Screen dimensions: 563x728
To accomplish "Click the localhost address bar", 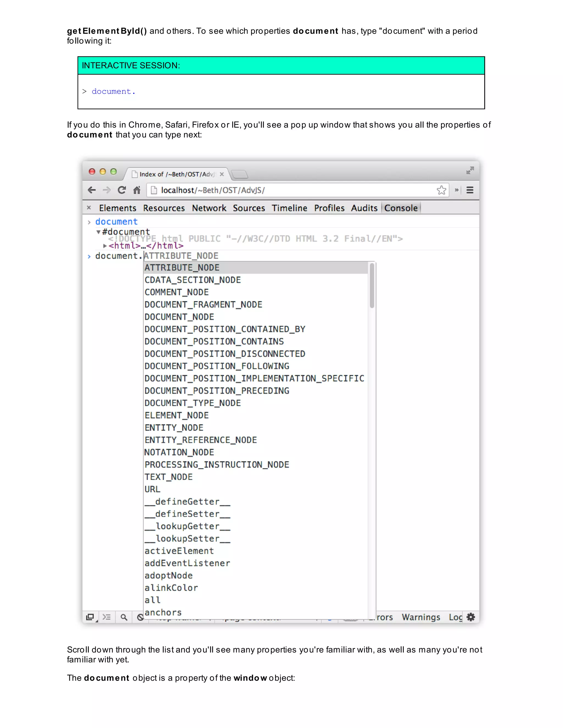I will click(298, 190).
